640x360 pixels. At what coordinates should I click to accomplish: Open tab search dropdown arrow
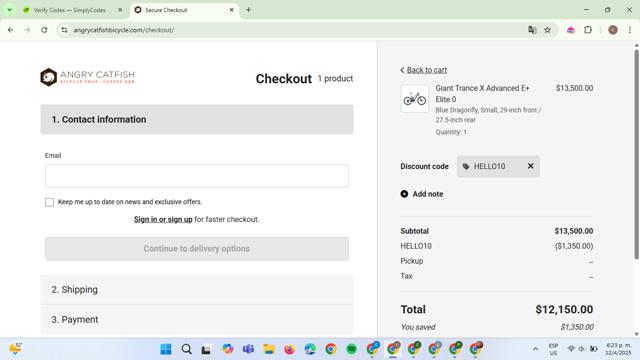tap(9, 10)
